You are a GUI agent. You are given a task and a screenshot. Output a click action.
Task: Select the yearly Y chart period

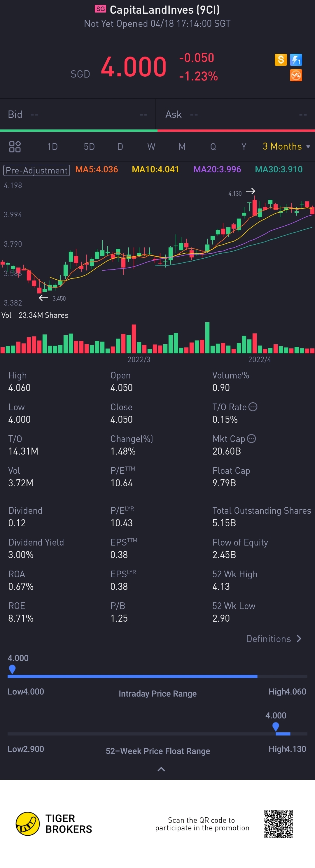[244, 147]
